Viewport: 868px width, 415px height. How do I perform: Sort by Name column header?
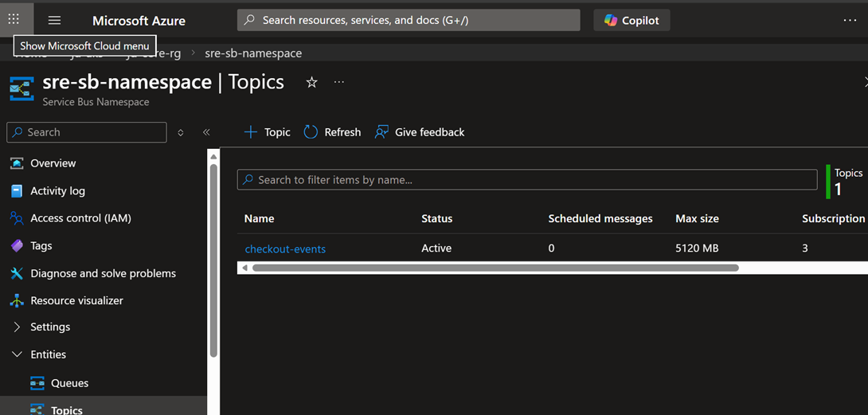(259, 219)
